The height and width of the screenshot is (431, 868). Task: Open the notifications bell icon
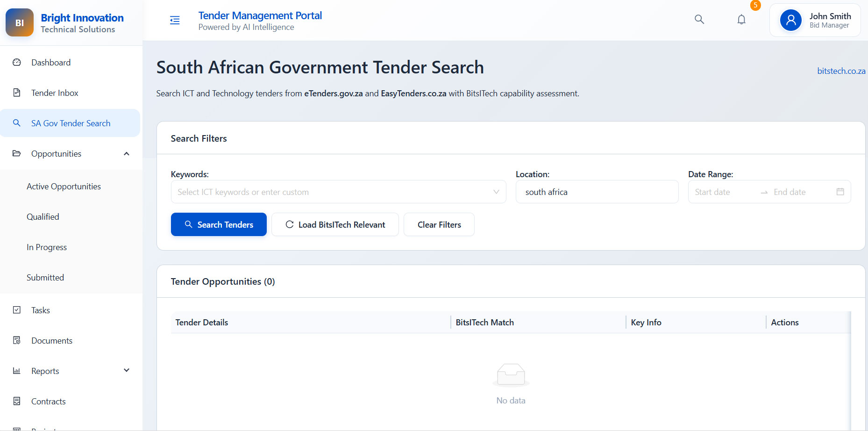point(741,20)
